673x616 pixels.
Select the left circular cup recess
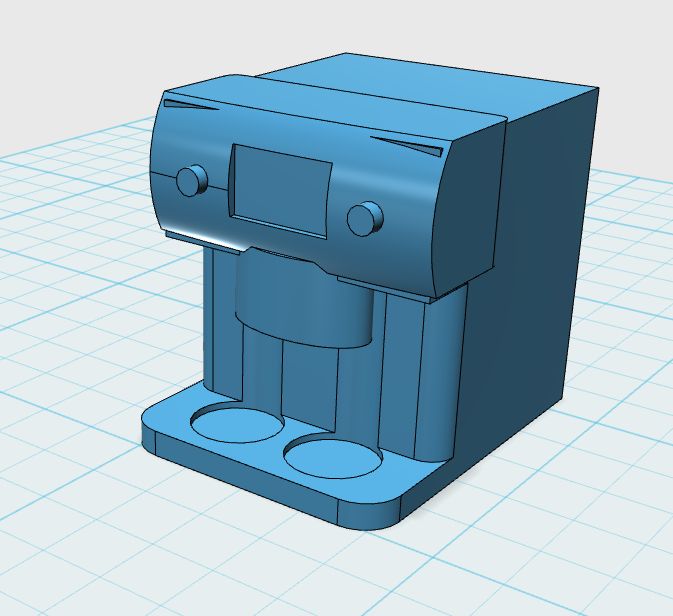237,424
